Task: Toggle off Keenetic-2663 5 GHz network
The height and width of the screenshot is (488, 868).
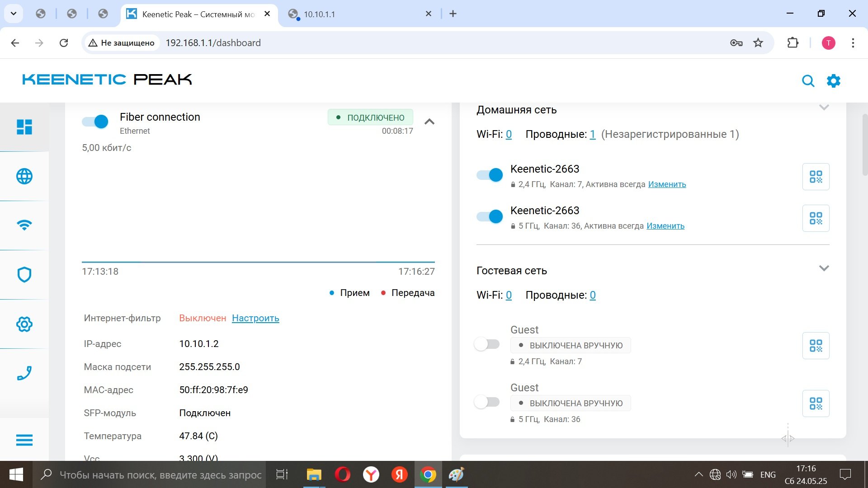Action: 490,216
